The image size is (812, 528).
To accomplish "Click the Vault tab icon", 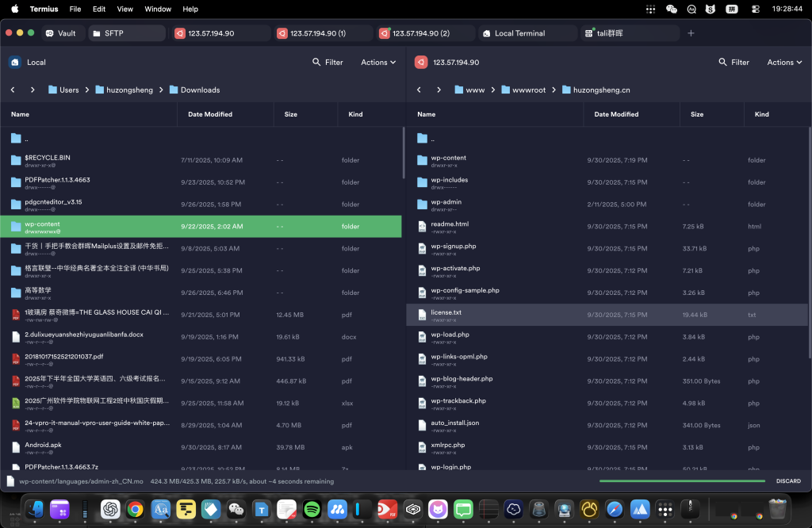I will click(x=49, y=33).
